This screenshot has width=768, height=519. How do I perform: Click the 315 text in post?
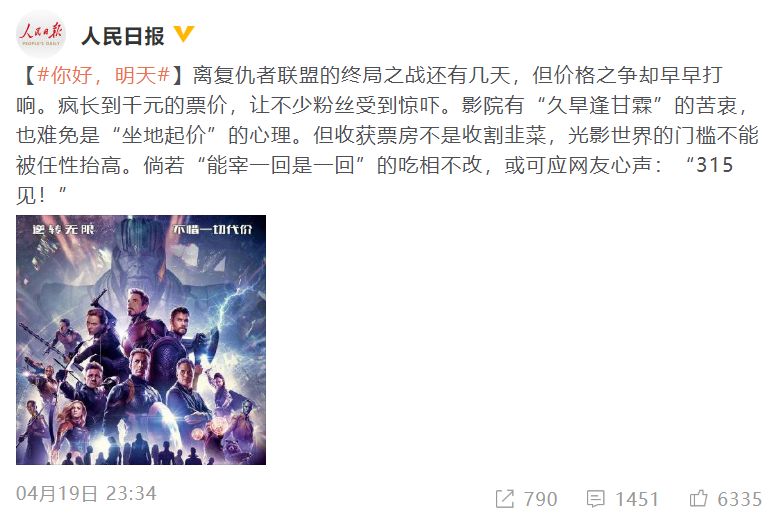point(714,165)
